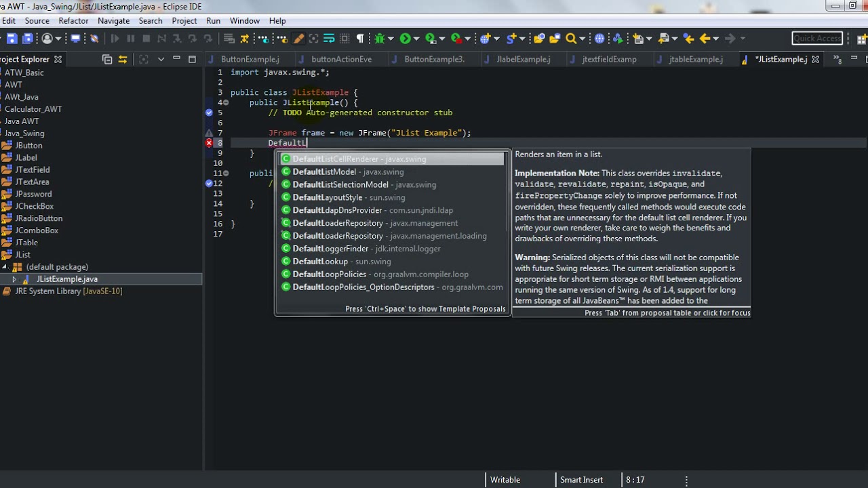Image resolution: width=868 pixels, height=488 pixels.
Task: Click the Open Type folder icon
Action: (x=539, y=39)
